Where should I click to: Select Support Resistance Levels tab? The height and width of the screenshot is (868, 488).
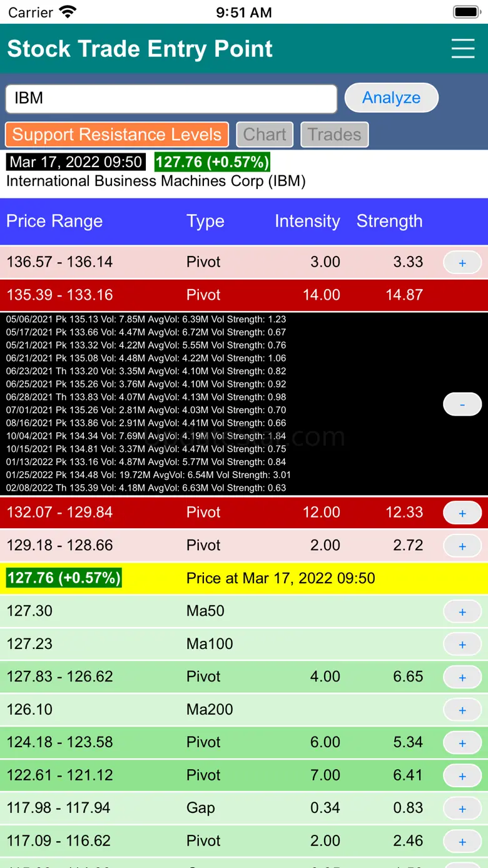[117, 135]
